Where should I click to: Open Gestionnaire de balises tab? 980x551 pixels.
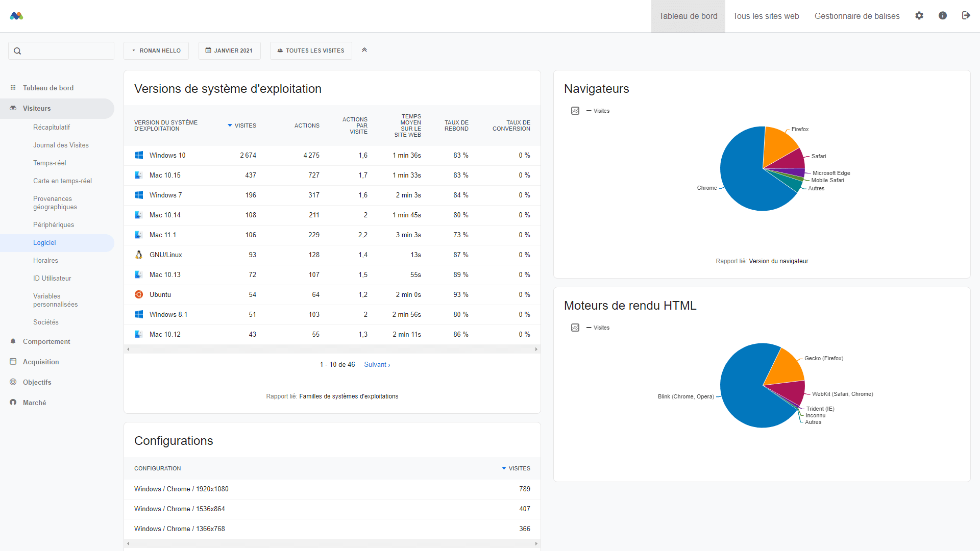click(x=857, y=16)
